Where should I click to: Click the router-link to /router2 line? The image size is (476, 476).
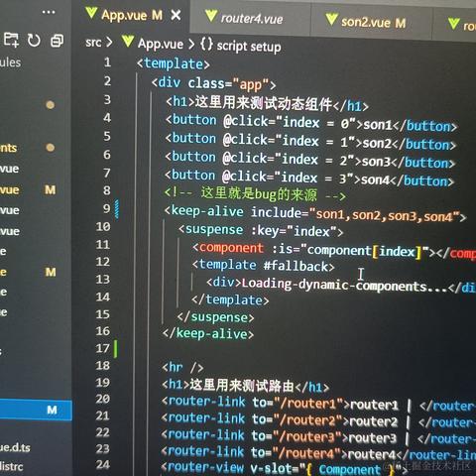[318, 420]
